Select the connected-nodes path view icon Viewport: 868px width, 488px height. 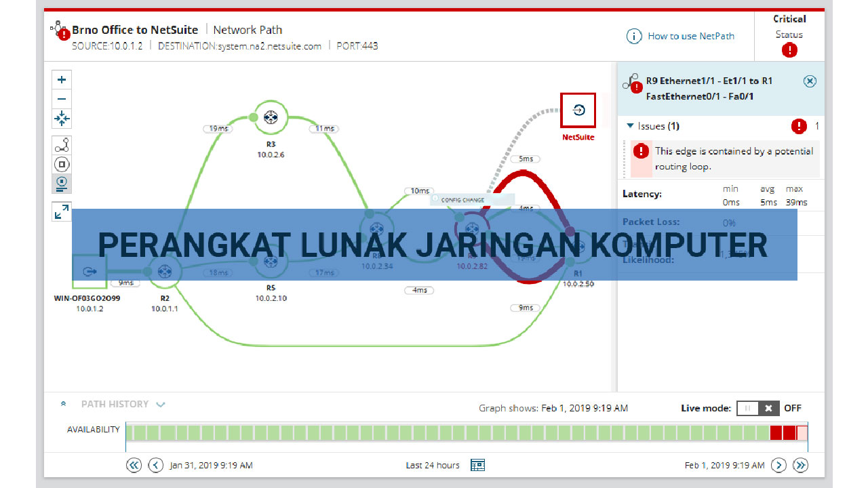[x=61, y=144]
